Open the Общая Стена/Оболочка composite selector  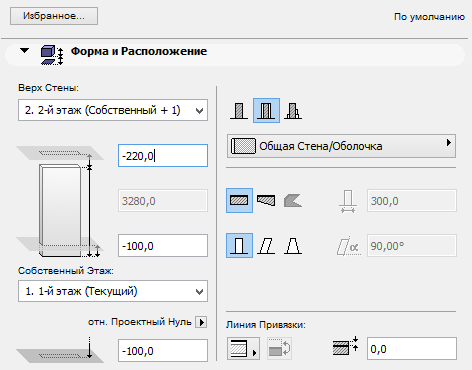click(x=341, y=146)
